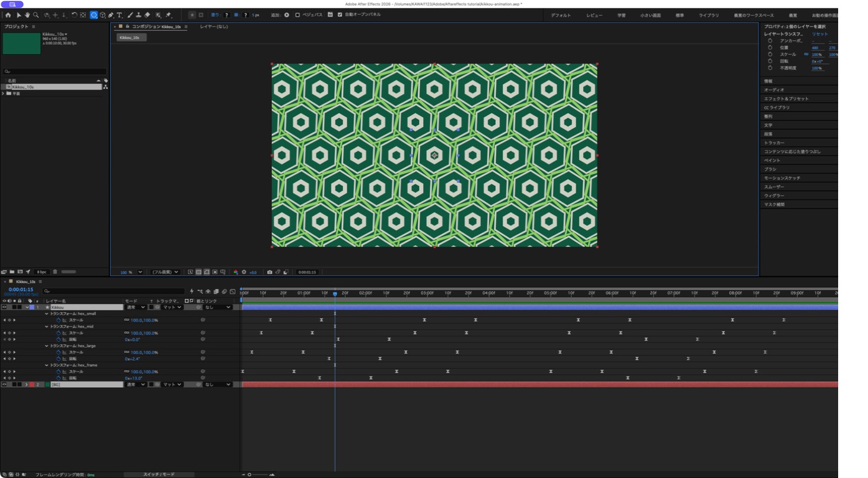Viewport: 868px width, 478px height.
Task: Click the Project panel search field
Action: [55, 72]
